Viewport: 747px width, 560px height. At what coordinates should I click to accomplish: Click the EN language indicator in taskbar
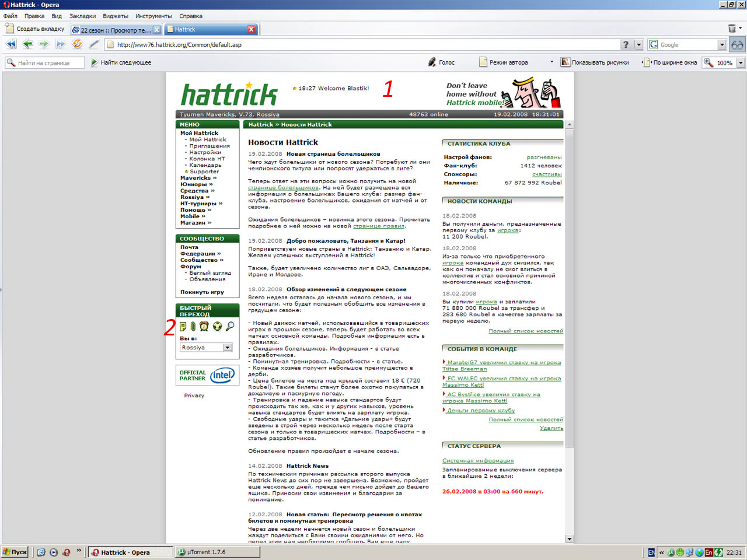651,552
